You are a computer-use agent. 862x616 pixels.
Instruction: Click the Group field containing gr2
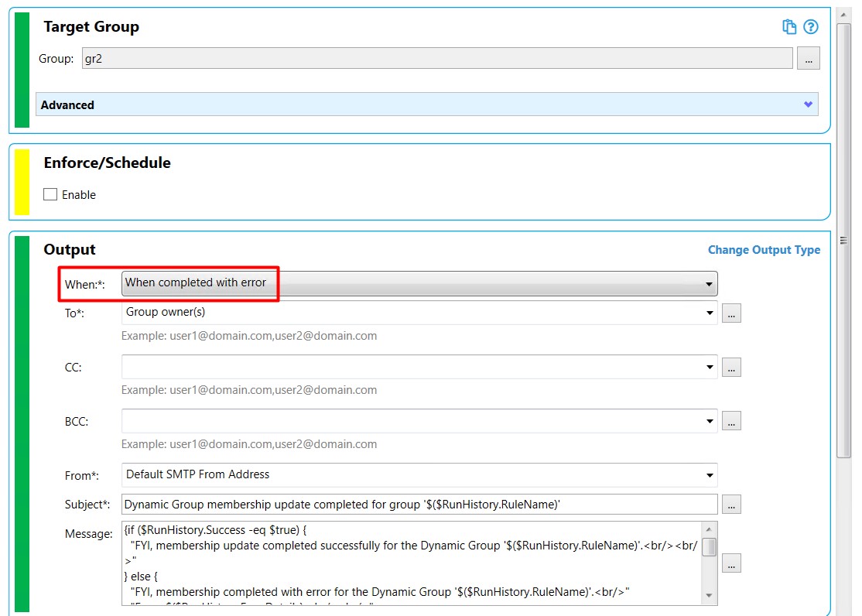pyautogui.click(x=437, y=58)
